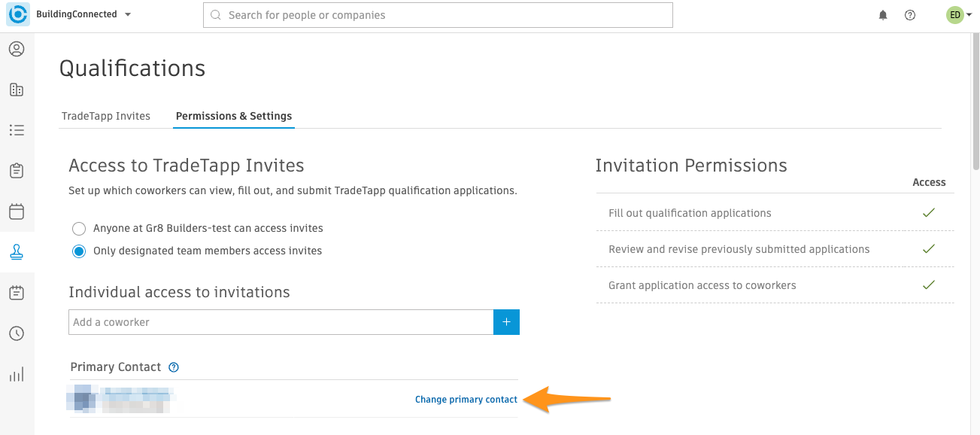Open the notifications bell icon
Image resolution: width=980 pixels, height=435 pixels.
pos(883,15)
